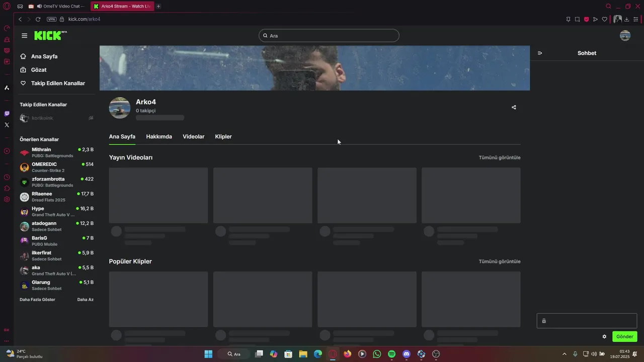Expand list with Daha Fazla Göster
The image size is (644, 362).
coord(37,300)
